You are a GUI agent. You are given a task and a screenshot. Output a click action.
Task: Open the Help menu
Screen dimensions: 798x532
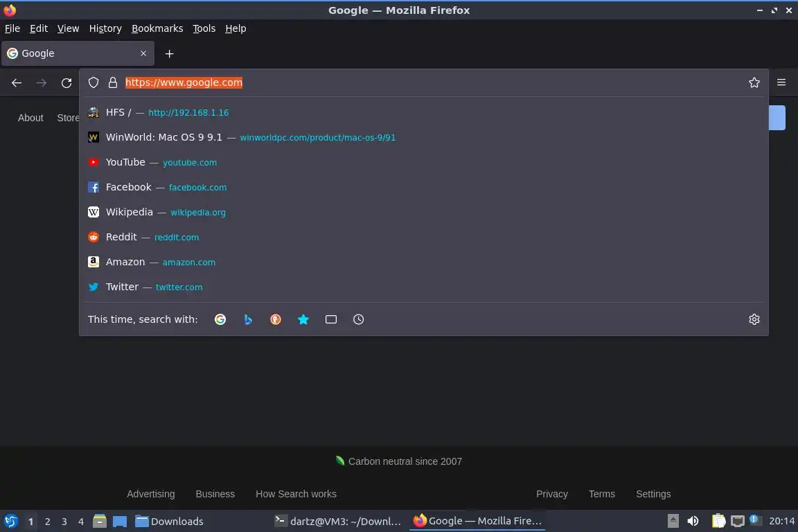(x=236, y=28)
